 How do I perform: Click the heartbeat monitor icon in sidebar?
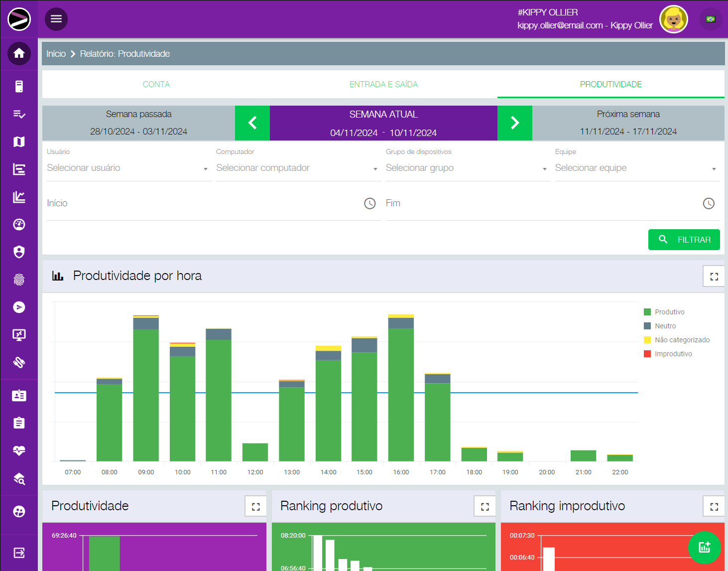pyautogui.click(x=19, y=451)
